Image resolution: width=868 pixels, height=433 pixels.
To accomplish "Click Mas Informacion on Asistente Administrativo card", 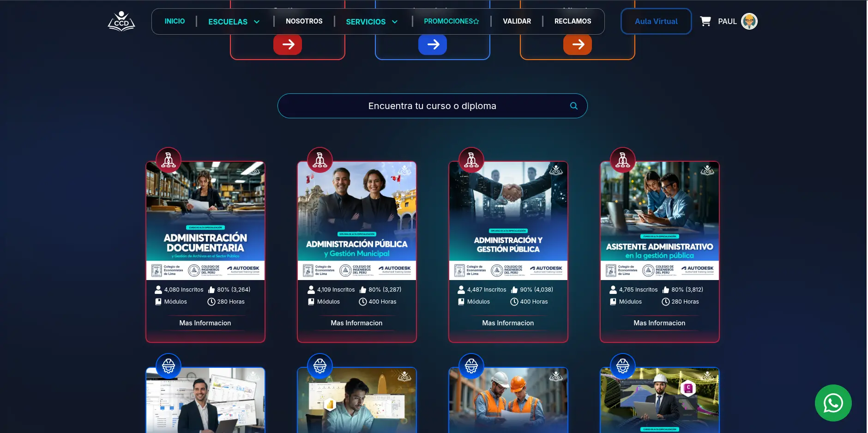I will point(659,323).
